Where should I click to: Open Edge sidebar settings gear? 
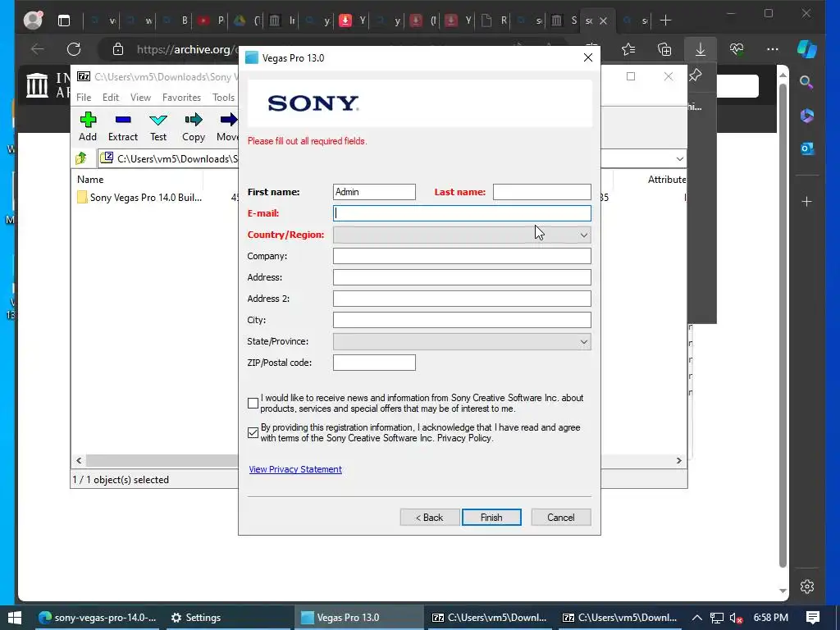point(807,586)
